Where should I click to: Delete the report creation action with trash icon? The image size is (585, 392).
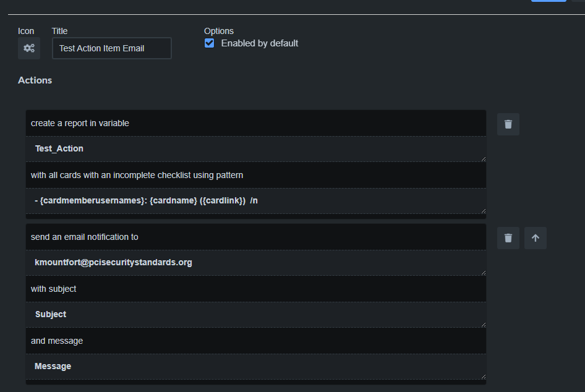tap(508, 124)
